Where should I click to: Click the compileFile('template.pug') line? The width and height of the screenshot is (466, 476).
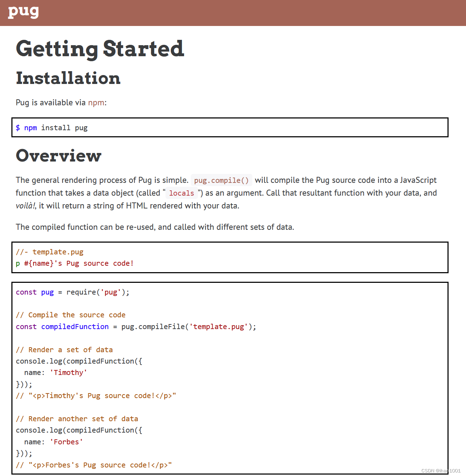pos(136,327)
